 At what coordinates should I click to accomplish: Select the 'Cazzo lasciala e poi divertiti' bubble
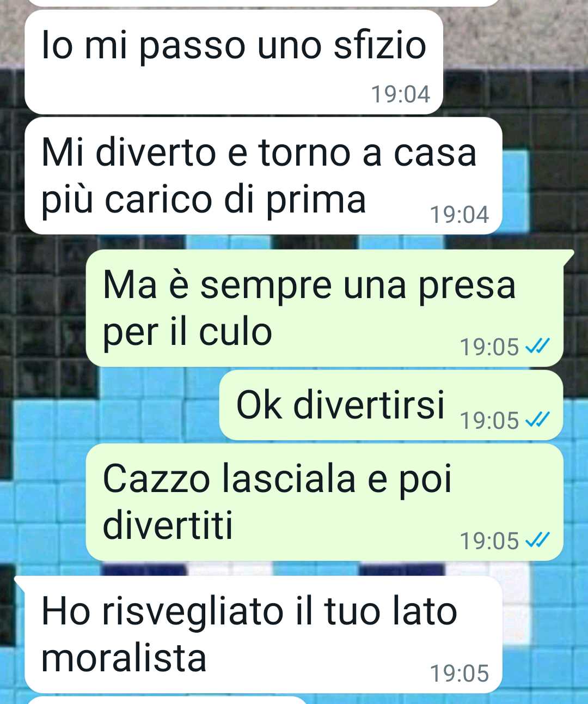(x=324, y=502)
